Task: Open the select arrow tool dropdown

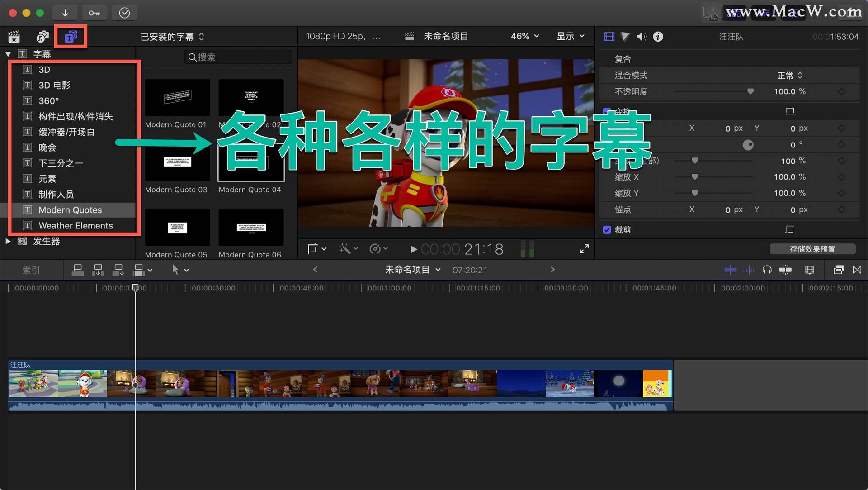Action: (x=180, y=270)
